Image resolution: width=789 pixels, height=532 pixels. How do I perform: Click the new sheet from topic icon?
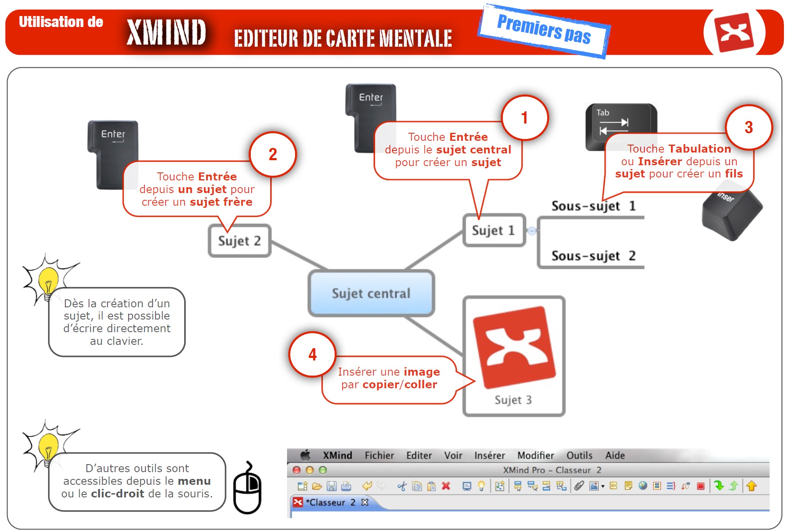tap(500, 486)
